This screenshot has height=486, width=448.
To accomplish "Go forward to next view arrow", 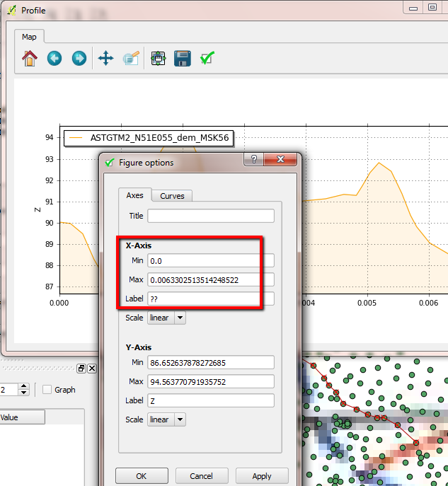I will 79,58.
